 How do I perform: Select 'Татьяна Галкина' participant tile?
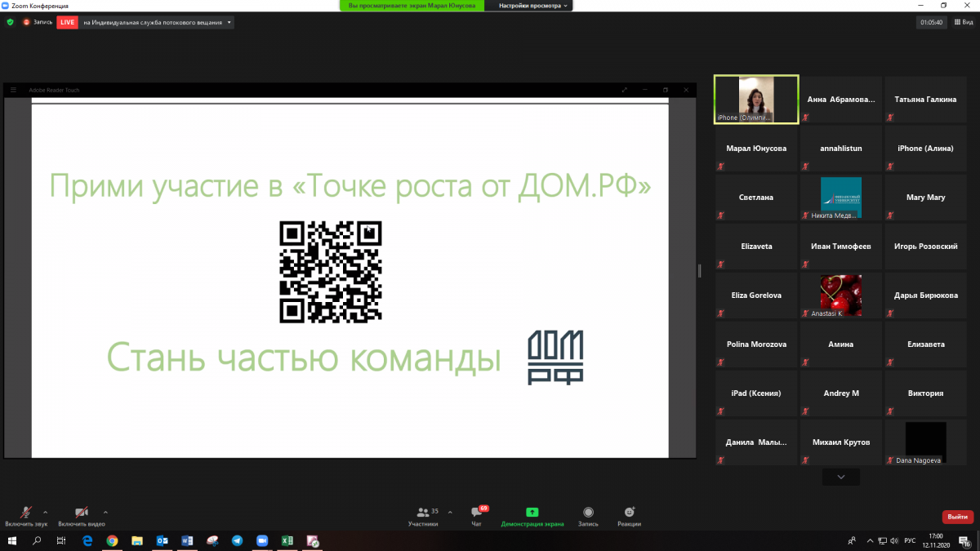tap(926, 100)
